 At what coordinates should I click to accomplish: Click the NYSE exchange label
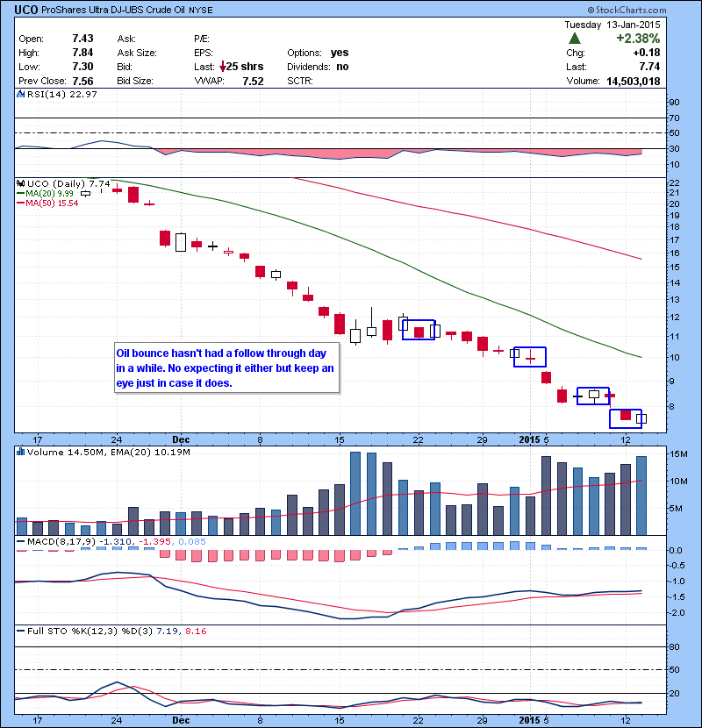(x=201, y=10)
